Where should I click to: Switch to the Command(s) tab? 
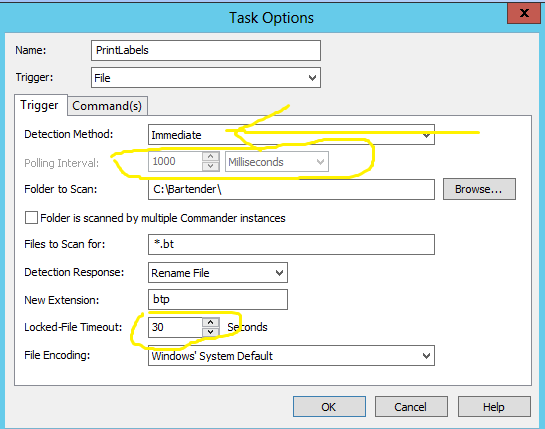[107, 106]
